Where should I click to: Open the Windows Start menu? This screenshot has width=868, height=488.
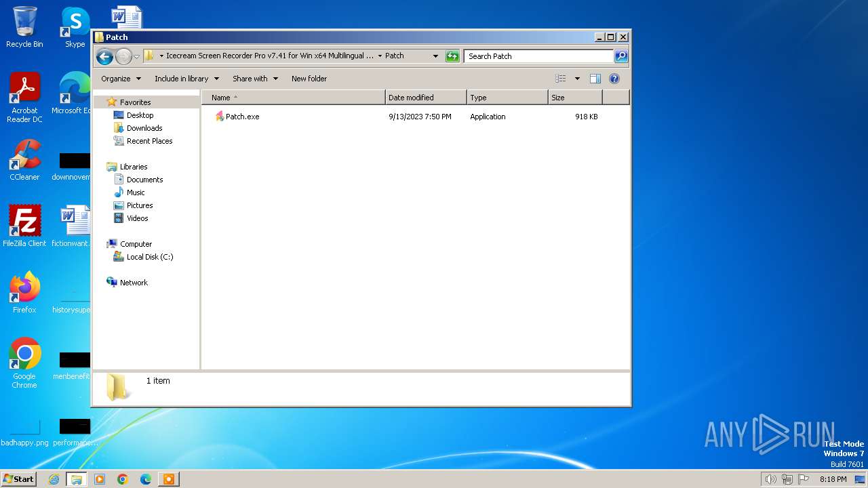[x=19, y=479]
